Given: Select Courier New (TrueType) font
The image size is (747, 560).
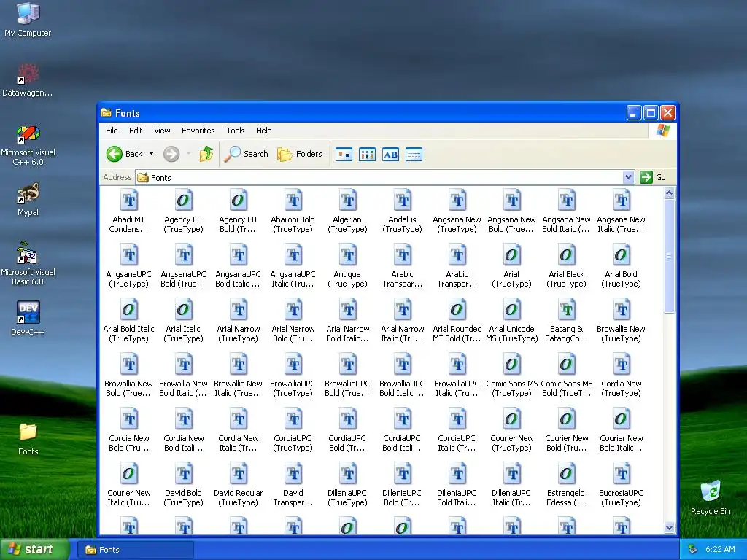Looking at the screenshot, I should tap(511, 430).
